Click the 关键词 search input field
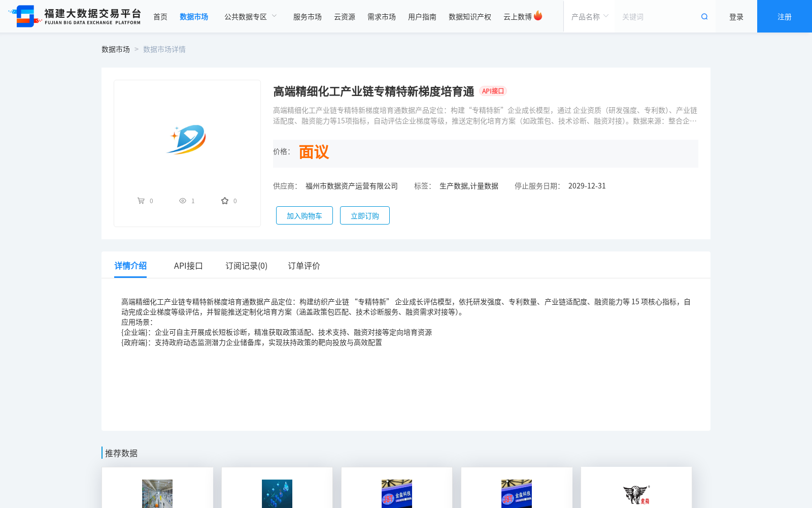The image size is (812, 508). pos(657,17)
